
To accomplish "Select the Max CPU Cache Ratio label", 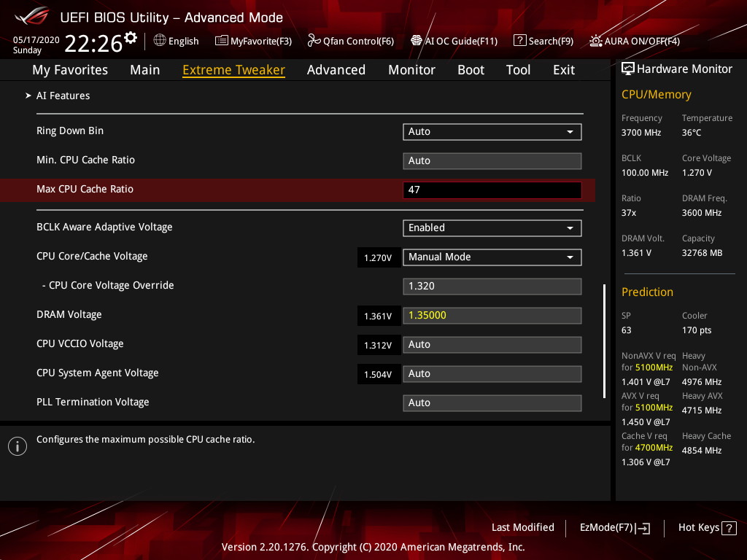I will pyautogui.click(x=85, y=189).
